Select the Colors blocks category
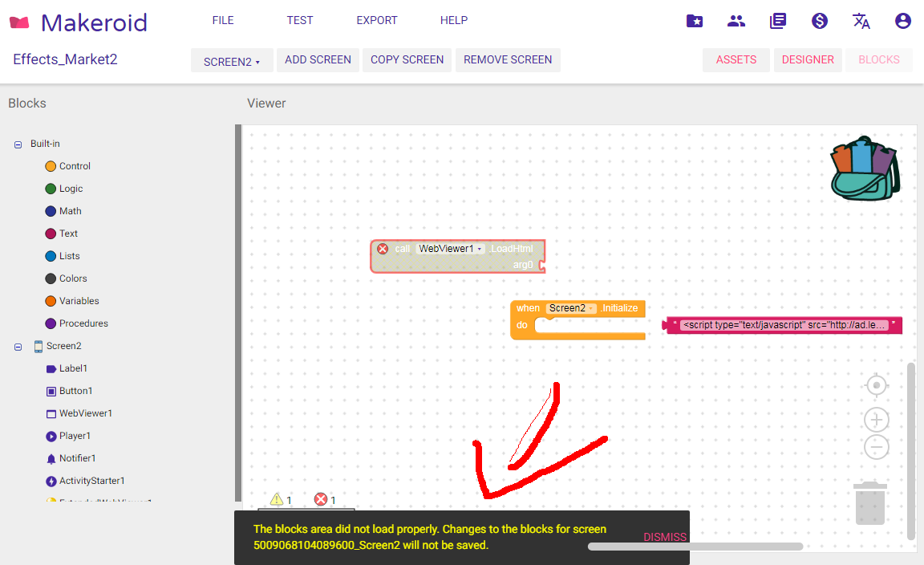This screenshot has height=565, width=924. click(66, 278)
